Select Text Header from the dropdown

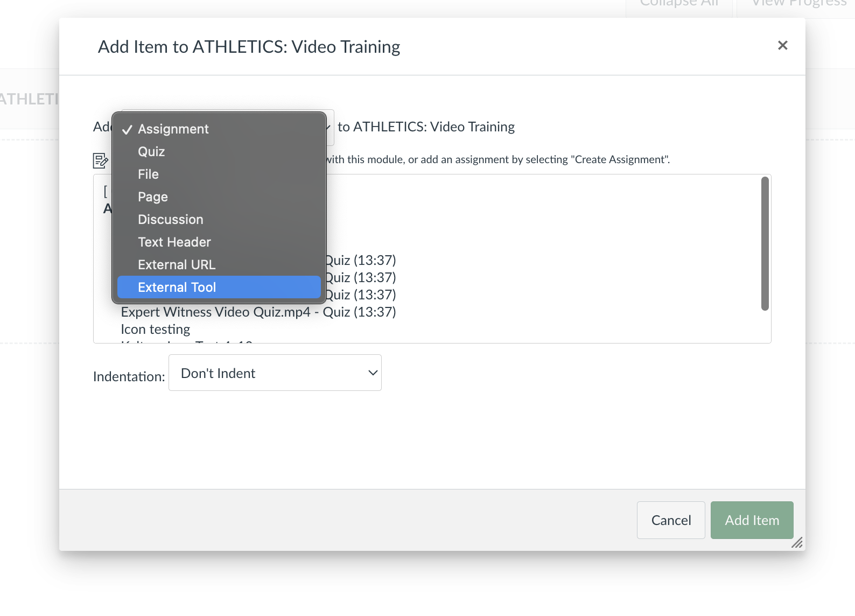174,242
